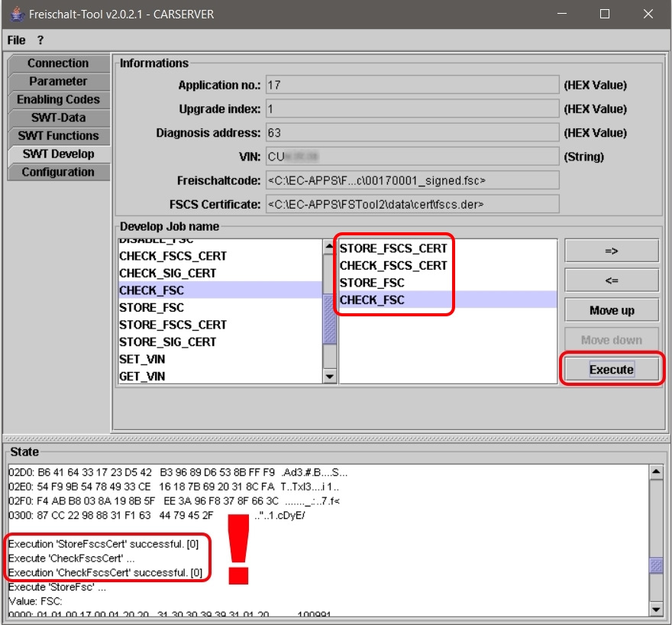Image resolution: width=672 pixels, height=625 pixels.
Task: Click the Freischaltcode path field
Action: (412, 180)
